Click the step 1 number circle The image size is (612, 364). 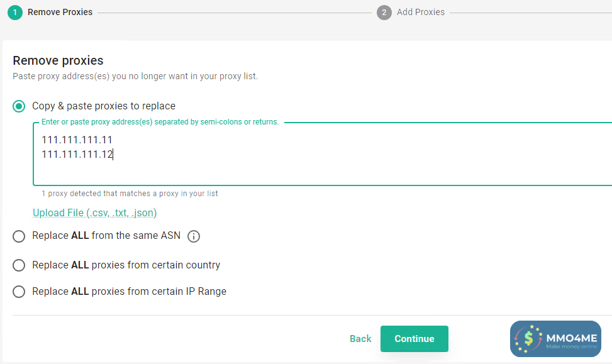15,12
